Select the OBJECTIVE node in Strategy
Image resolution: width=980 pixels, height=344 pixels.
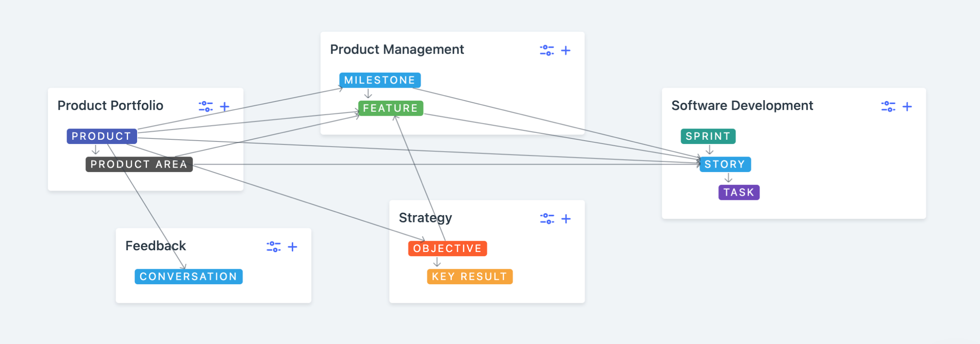(447, 248)
